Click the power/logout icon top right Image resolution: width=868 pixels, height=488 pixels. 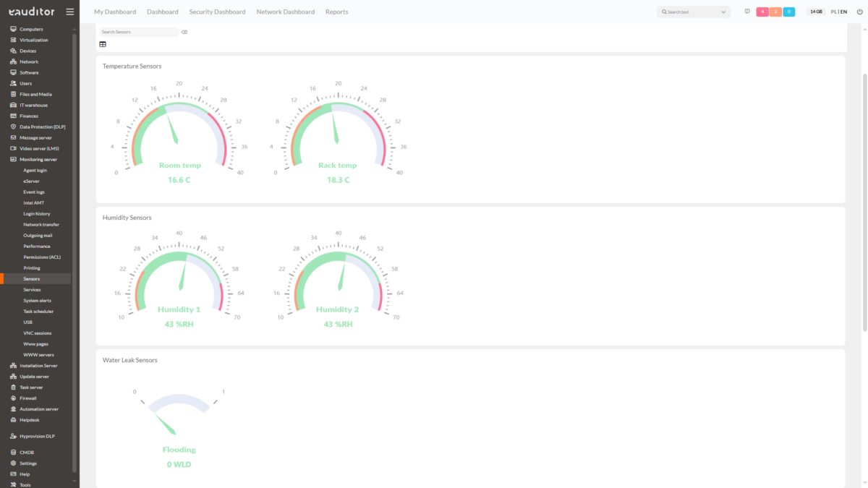pos(859,12)
